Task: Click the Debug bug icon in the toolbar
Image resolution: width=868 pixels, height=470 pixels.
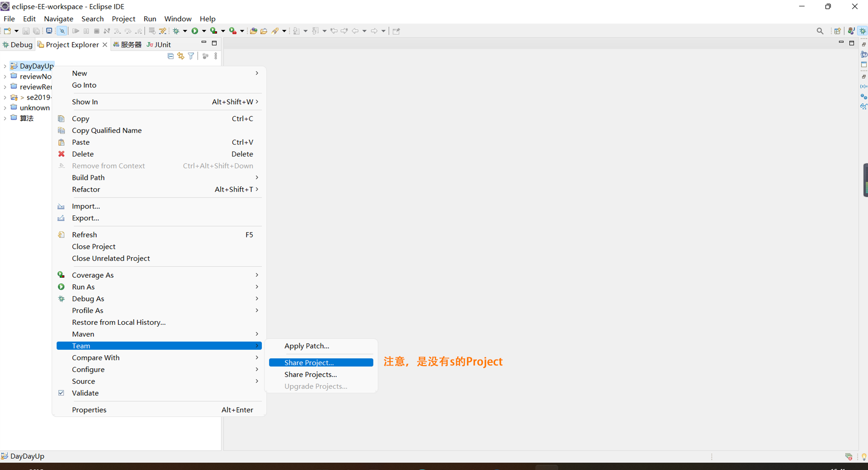Action: click(176, 30)
